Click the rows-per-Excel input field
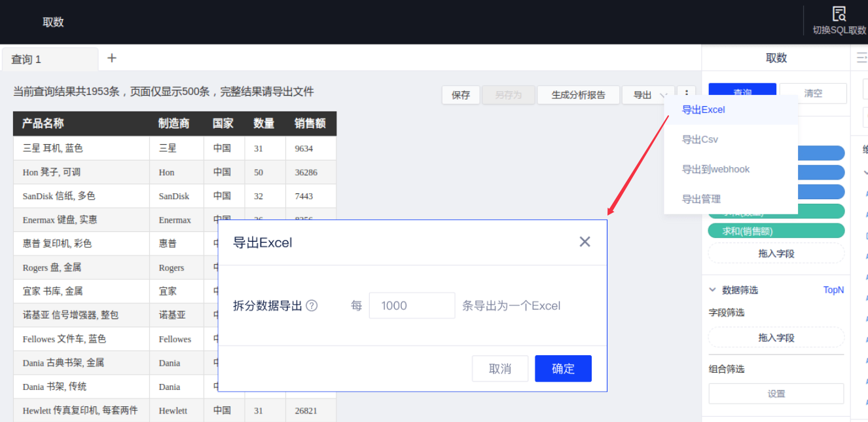 [x=412, y=305]
